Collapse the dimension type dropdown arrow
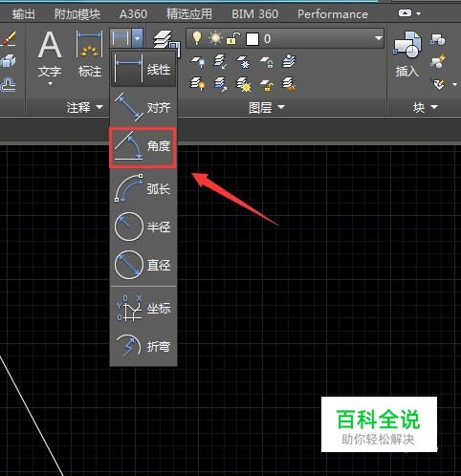 pyautogui.click(x=137, y=38)
